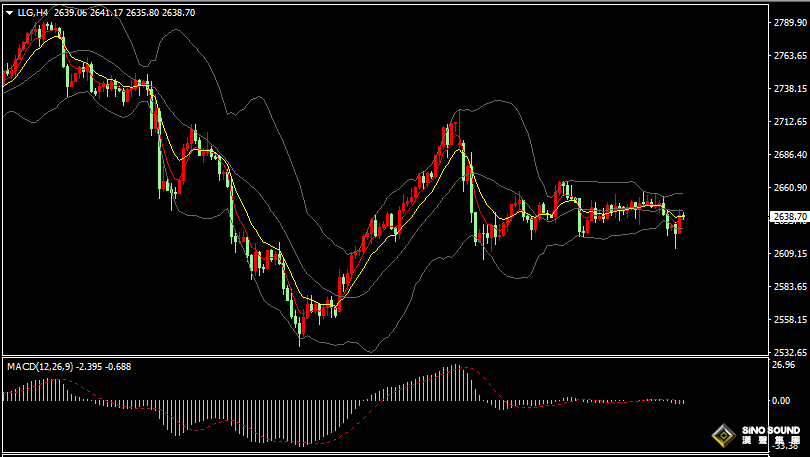Screen dimensions: 810x457
Task: Click the 2660.90 price axis label
Action: tap(790, 187)
